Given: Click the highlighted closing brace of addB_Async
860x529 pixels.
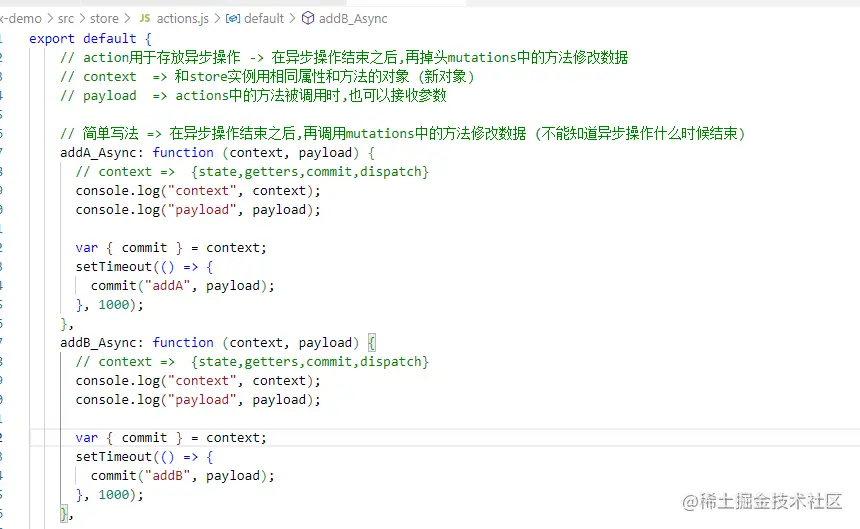Looking at the screenshot, I should pyautogui.click(x=64, y=514).
